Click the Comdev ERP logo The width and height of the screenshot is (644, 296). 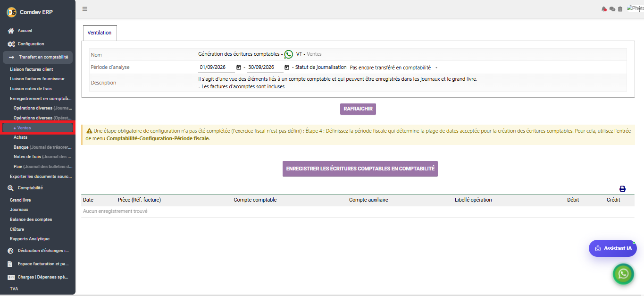point(11,12)
